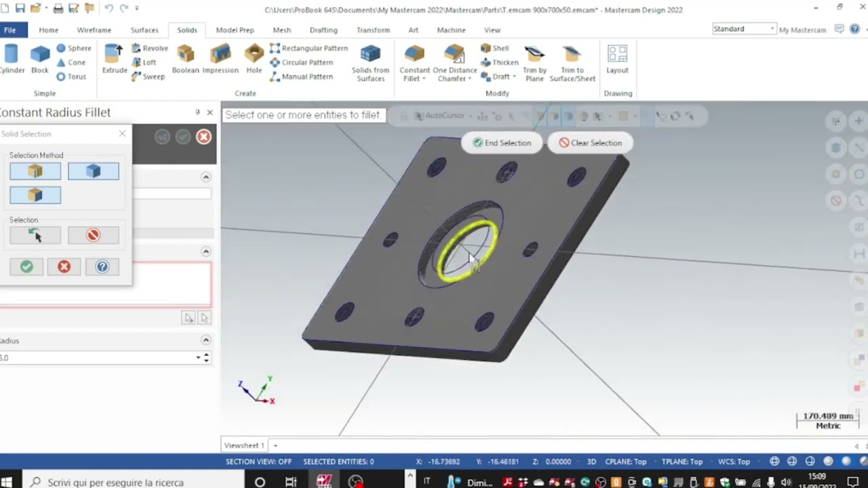
Task: Click Clear Selection button
Action: (590, 143)
